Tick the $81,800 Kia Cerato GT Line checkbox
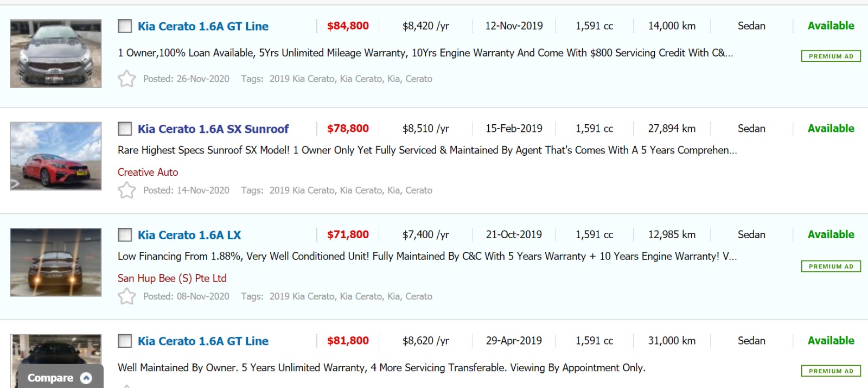Image resolution: width=868 pixels, height=388 pixels. pos(125,341)
